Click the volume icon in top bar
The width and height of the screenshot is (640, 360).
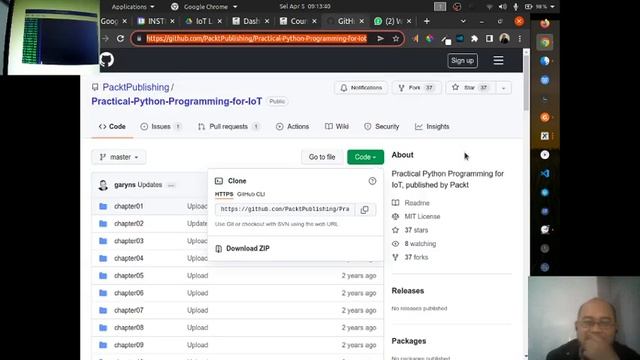click(x=502, y=7)
